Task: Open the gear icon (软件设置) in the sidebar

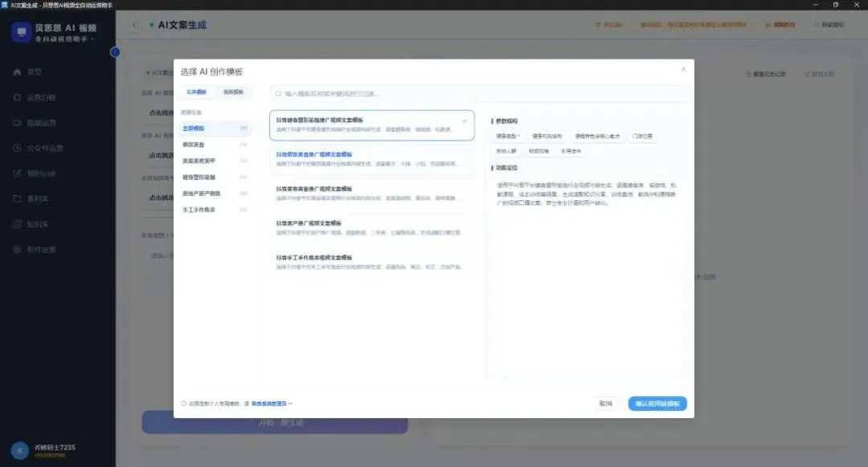Action: tap(17, 249)
